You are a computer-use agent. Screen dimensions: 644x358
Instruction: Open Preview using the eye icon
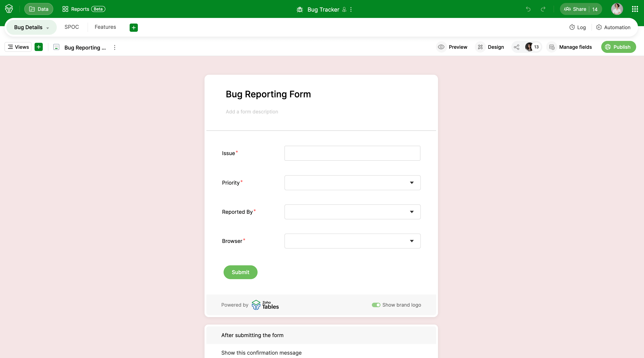441,47
